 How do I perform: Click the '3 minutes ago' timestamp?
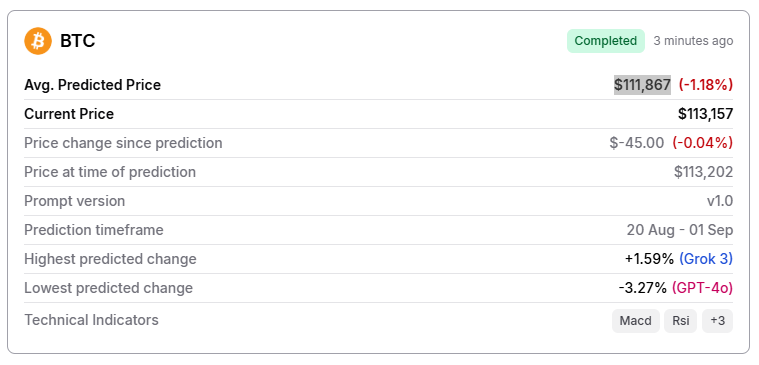coord(693,41)
